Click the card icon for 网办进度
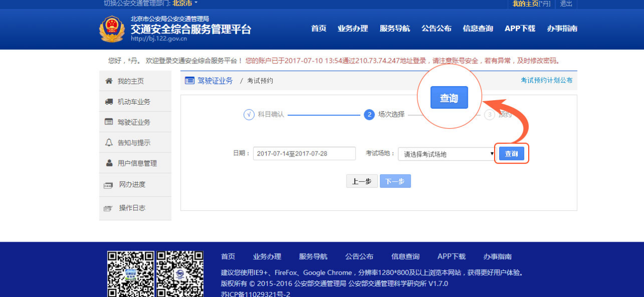Image resolution: width=644 pixels, height=297 pixels. pos(108,185)
